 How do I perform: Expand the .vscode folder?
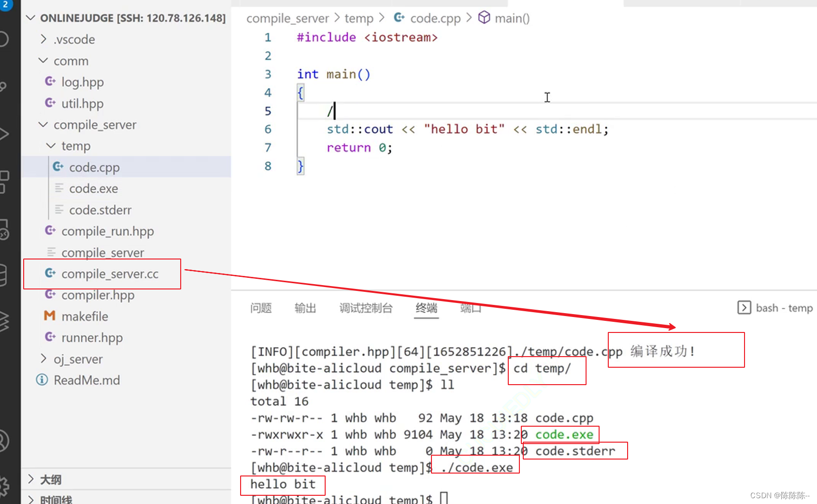[x=43, y=39]
